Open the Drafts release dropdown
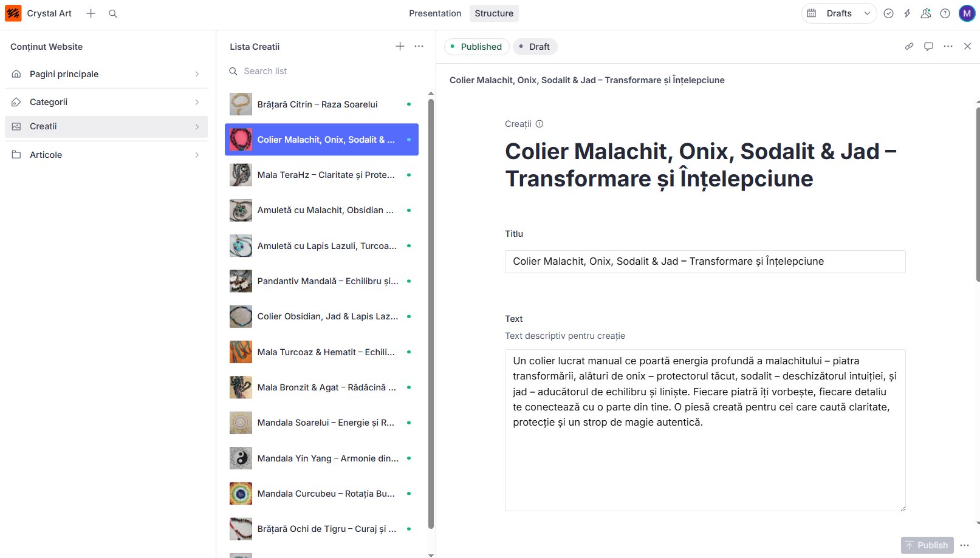The height and width of the screenshot is (558, 980). [x=839, y=13]
